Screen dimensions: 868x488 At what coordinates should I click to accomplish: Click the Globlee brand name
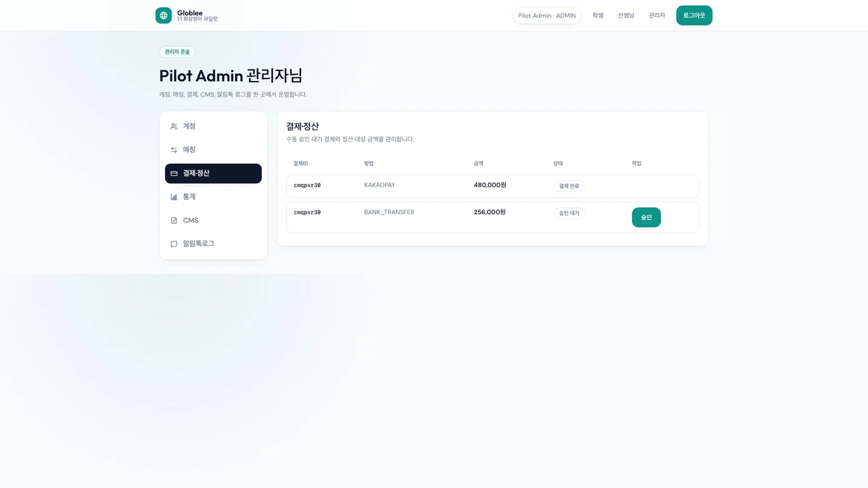pyautogui.click(x=190, y=13)
